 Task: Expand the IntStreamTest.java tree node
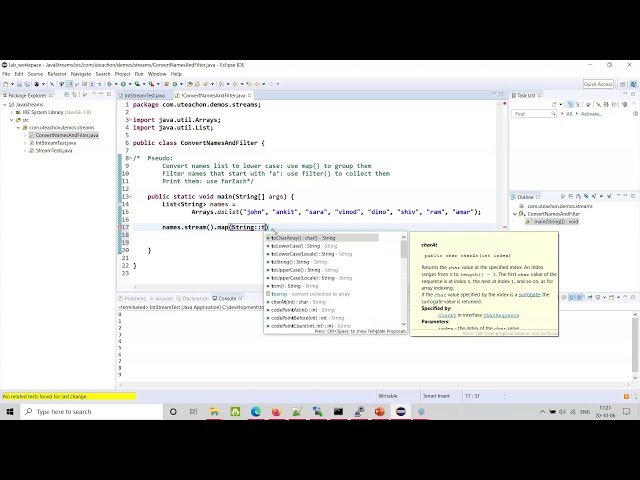pos(25,143)
